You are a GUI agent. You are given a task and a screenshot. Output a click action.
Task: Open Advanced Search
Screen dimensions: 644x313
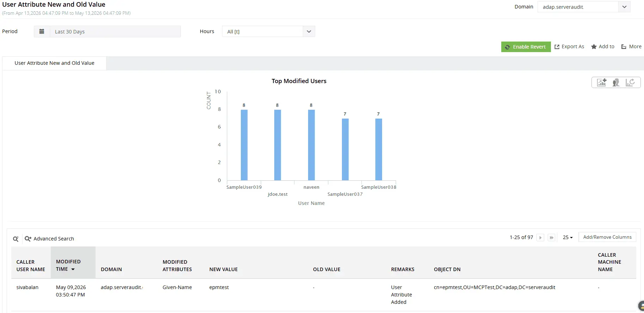[49, 239]
